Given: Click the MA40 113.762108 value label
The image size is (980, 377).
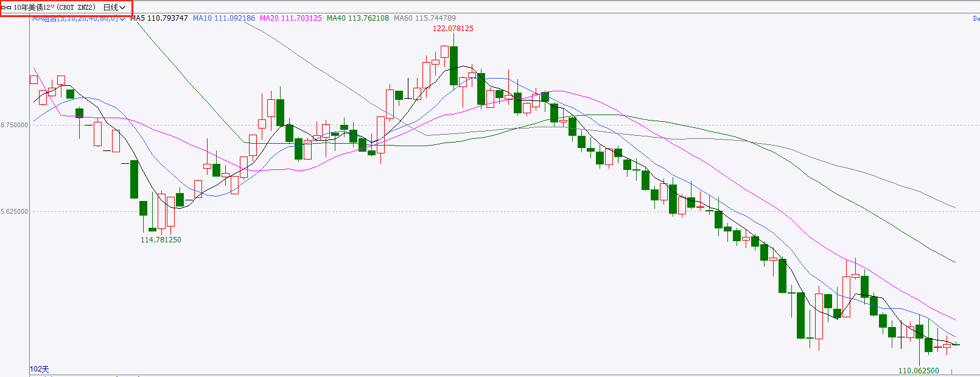Looking at the screenshot, I should click(x=358, y=18).
